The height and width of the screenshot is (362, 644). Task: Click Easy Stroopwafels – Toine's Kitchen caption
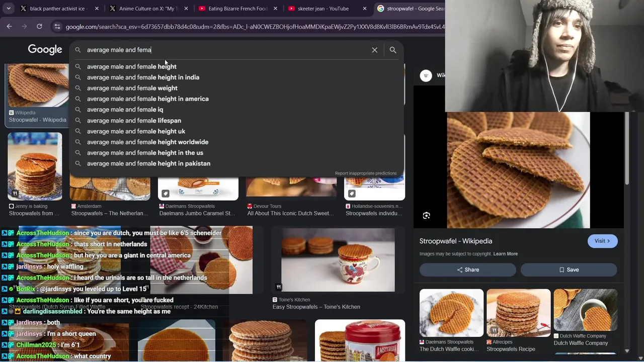point(316,307)
